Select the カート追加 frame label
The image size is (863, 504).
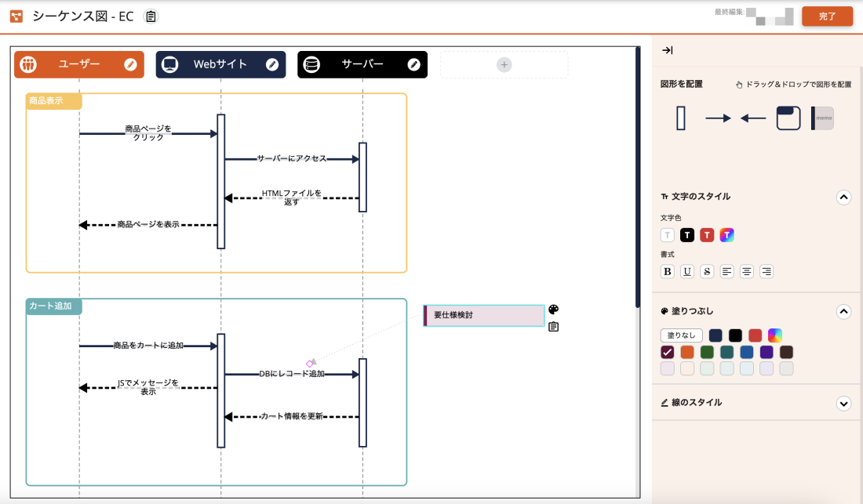(x=53, y=306)
